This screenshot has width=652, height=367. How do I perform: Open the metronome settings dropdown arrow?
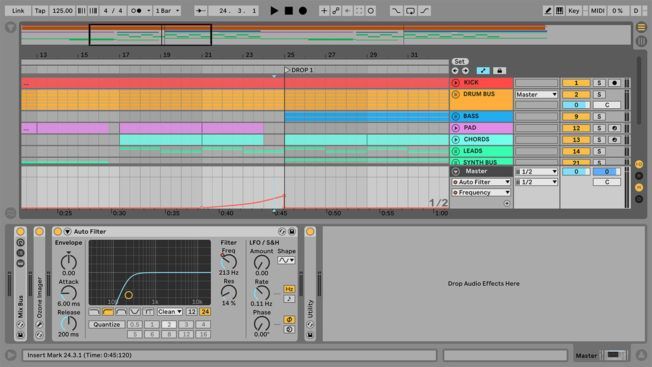coord(148,11)
